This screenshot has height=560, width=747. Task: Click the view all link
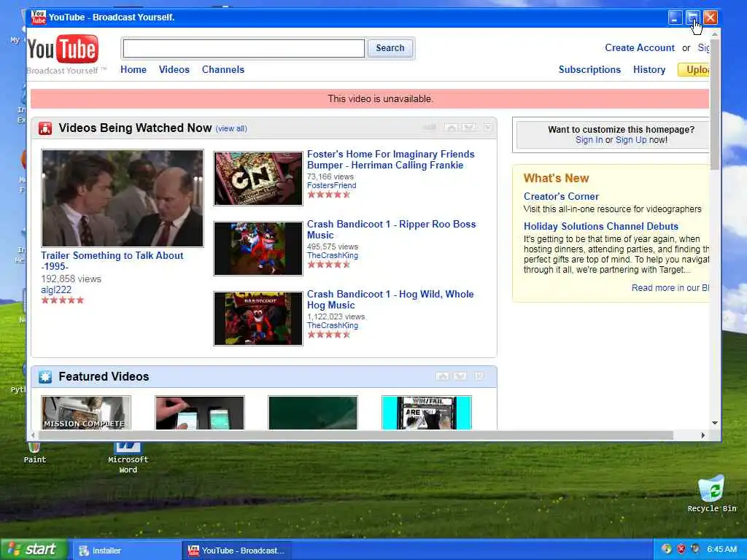231,128
